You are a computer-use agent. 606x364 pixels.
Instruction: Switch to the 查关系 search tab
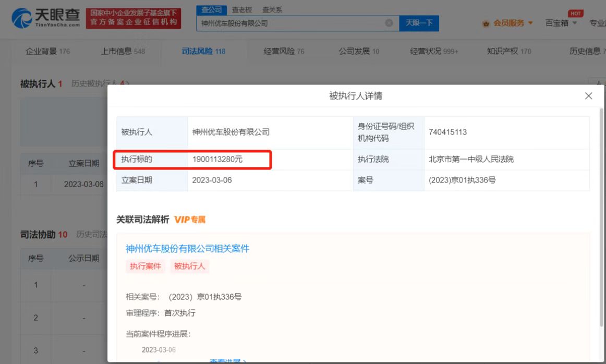272,10
